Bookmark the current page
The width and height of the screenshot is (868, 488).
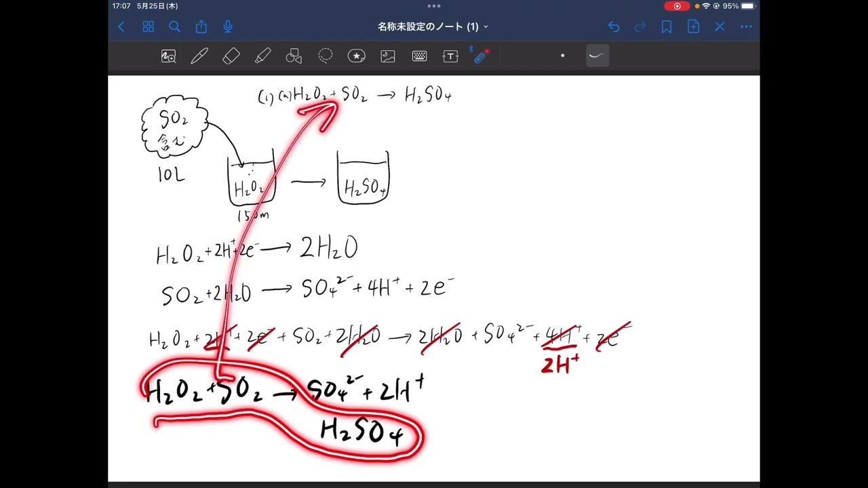[667, 27]
